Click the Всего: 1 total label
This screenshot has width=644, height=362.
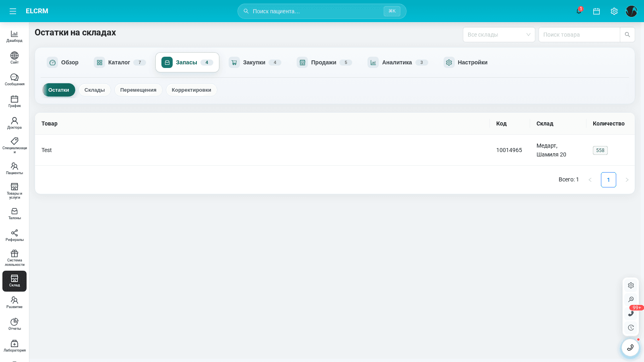(569, 179)
